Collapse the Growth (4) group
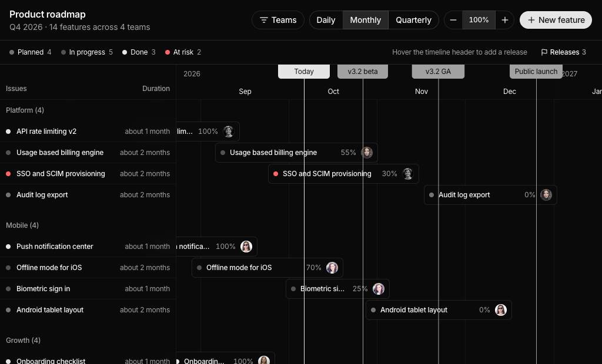This screenshot has width=602, height=364. (23, 340)
